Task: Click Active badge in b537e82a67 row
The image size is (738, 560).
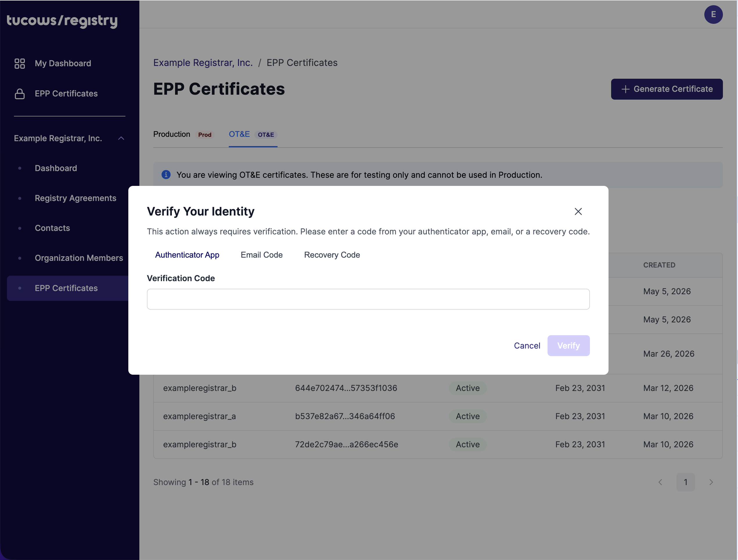Action: (467, 416)
